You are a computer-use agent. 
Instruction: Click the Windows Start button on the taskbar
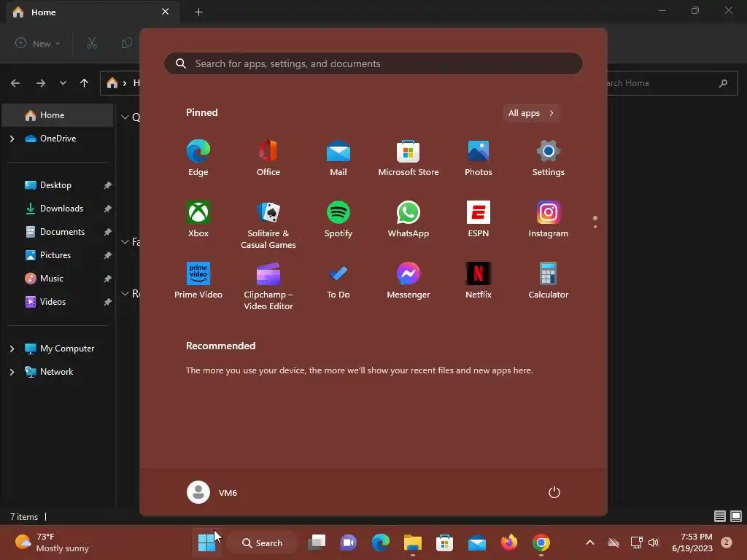click(x=206, y=542)
